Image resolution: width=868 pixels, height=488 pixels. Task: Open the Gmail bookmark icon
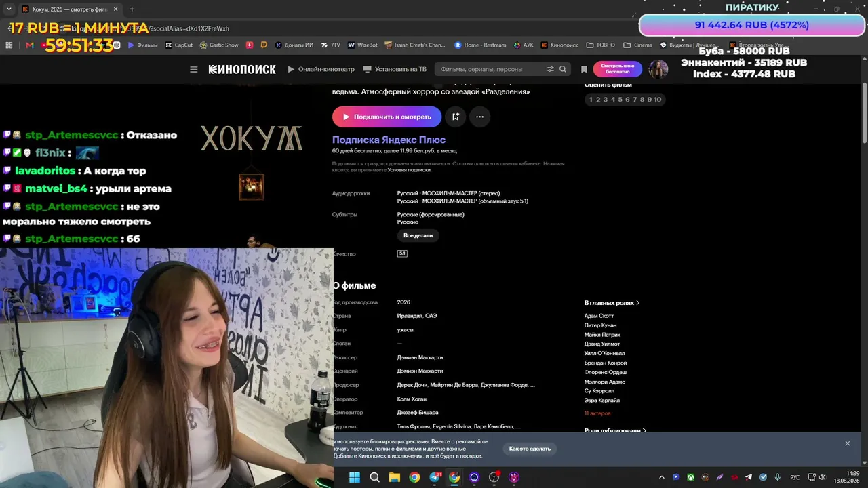[x=29, y=45]
